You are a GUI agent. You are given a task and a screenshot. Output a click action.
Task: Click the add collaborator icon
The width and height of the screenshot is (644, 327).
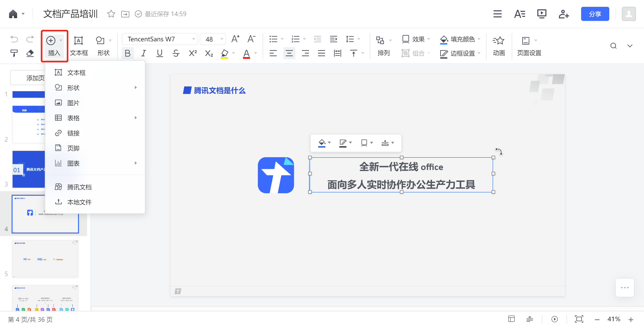(x=564, y=14)
